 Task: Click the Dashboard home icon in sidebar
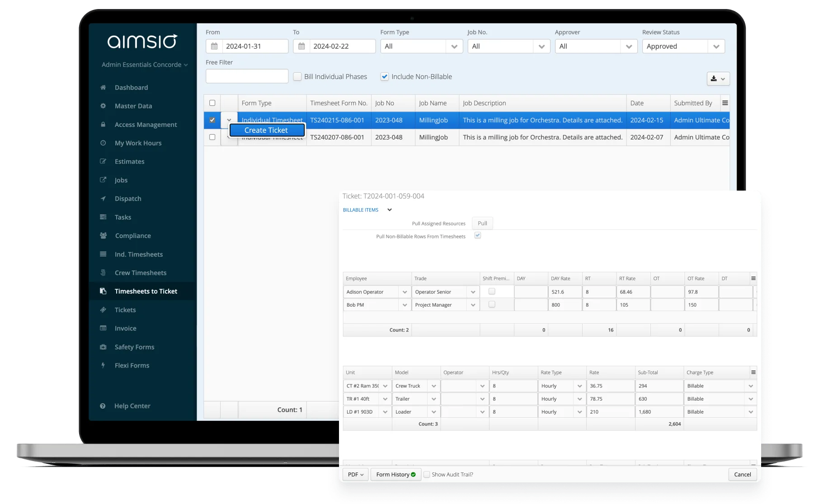click(103, 87)
